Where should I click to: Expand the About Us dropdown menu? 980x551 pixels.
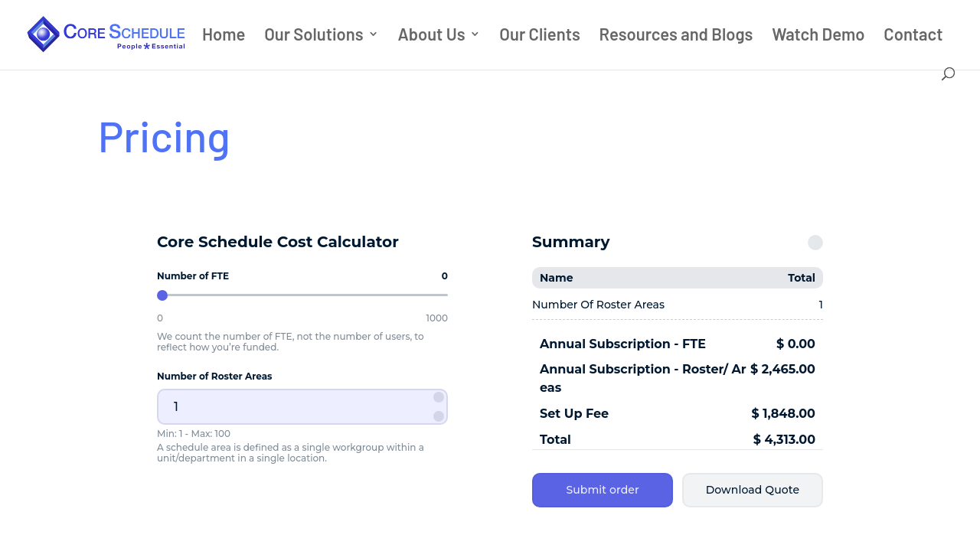(x=439, y=34)
